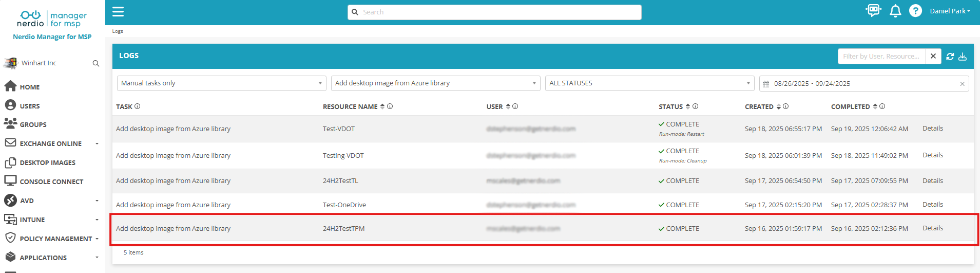
Task: Go to Desktop Images in sidebar
Action: coord(47,163)
